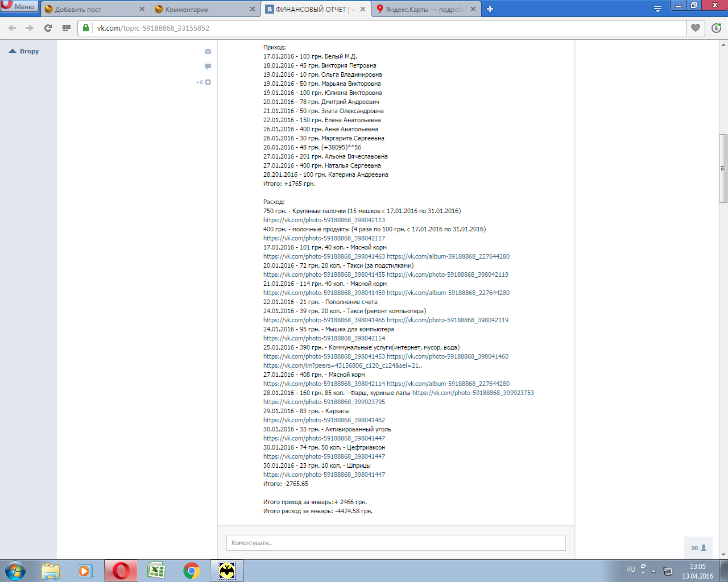Viewport: 728px width, 582px height.
Task: Close the Яндекс.Карты tab
Action: (x=473, y=9)
